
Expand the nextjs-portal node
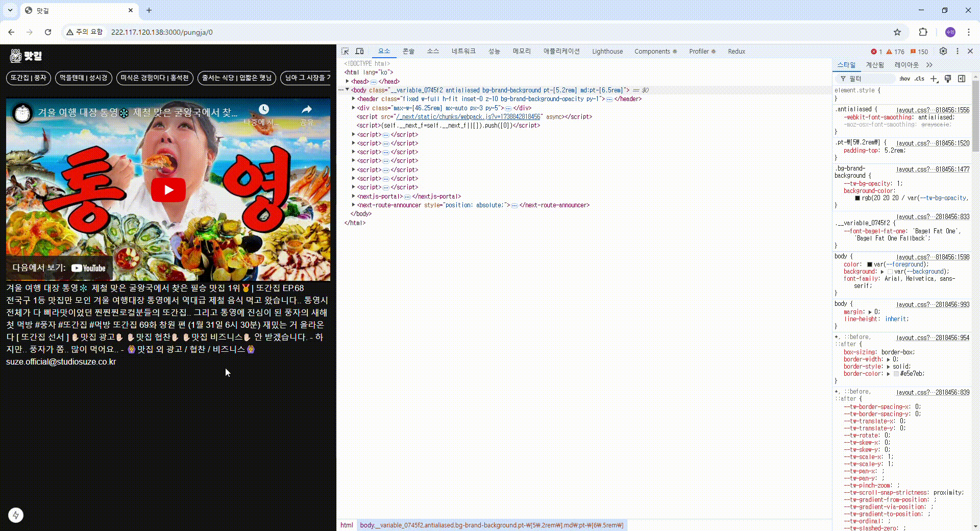point(353,196)
